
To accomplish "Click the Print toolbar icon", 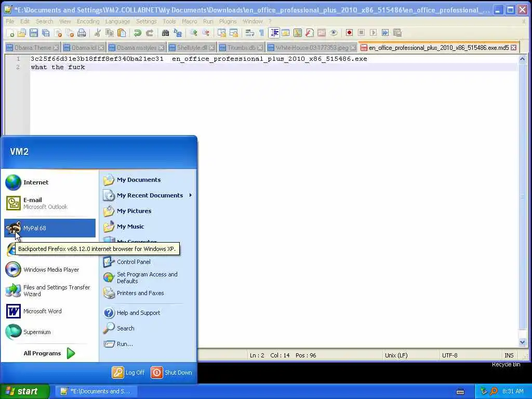I will coord(82,33).
